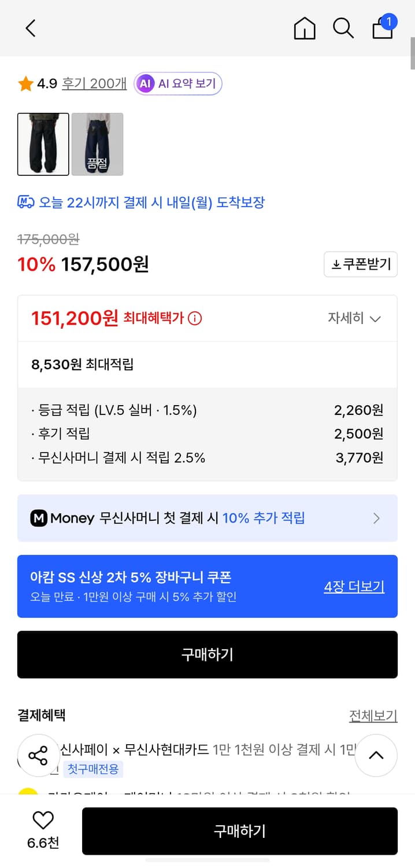
Task: Tap the 구매하기 purchase button
Action: pos(208,654)
